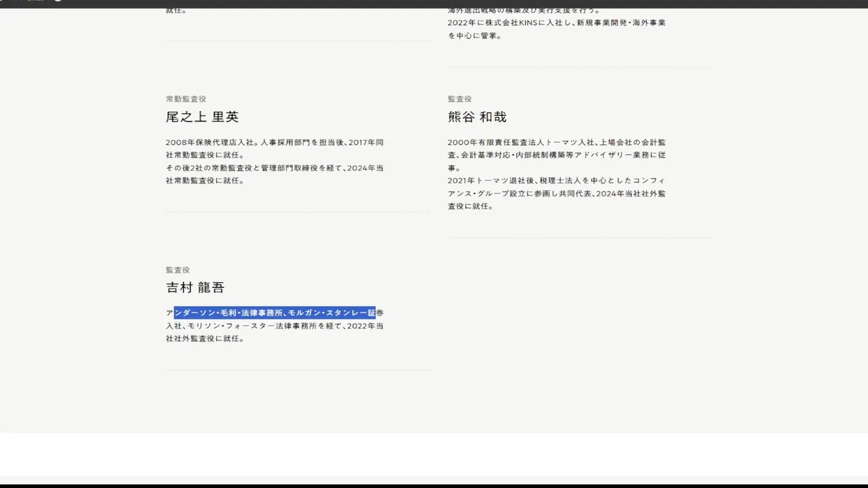The width and height of the screenshot is (868, 488).
Task: Click the line starting 2021年トーマツ退社後
Action: (557, 181)
